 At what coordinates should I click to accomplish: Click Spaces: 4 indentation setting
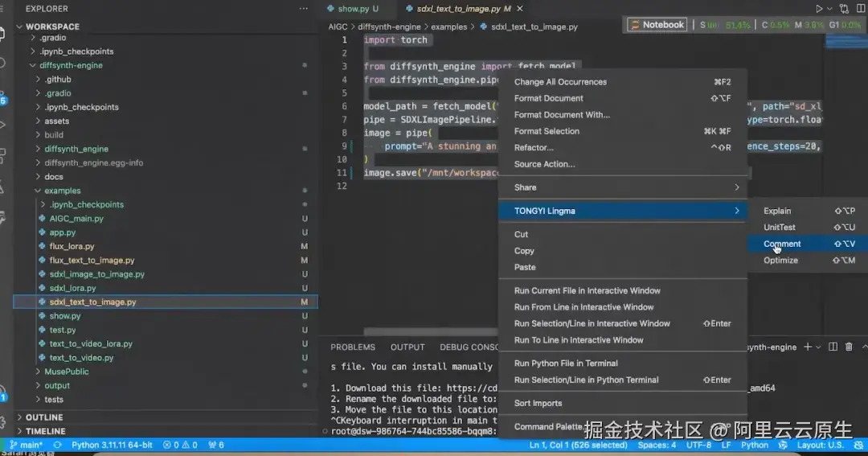(x=657, y=445)
